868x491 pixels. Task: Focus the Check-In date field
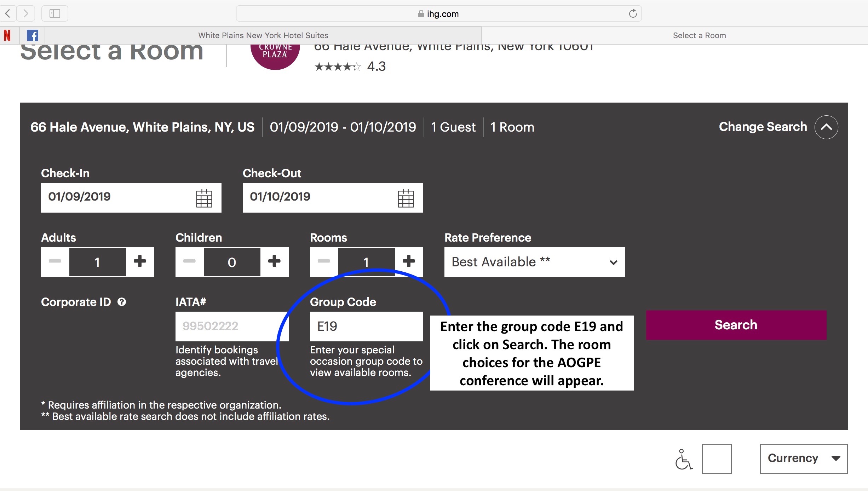[131, 198]
